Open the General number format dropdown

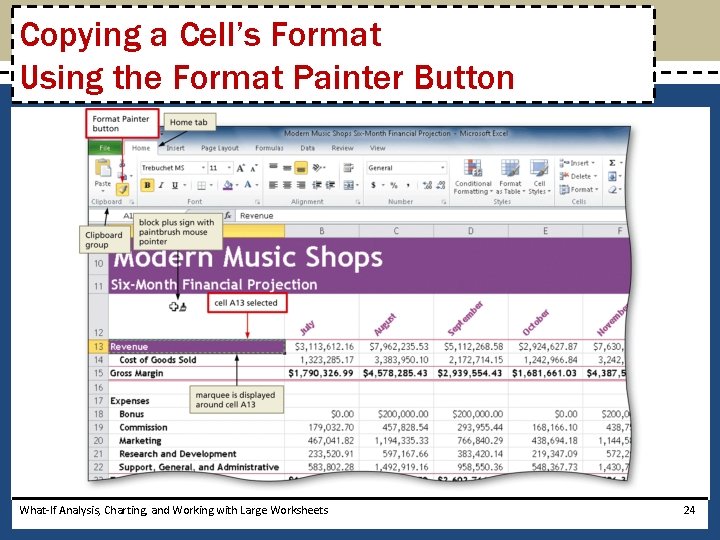[x=442, y=168]
